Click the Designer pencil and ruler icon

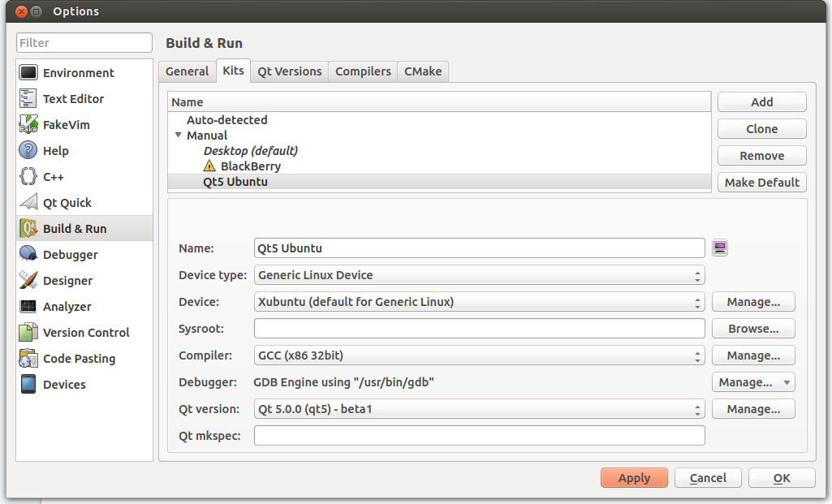28,280
